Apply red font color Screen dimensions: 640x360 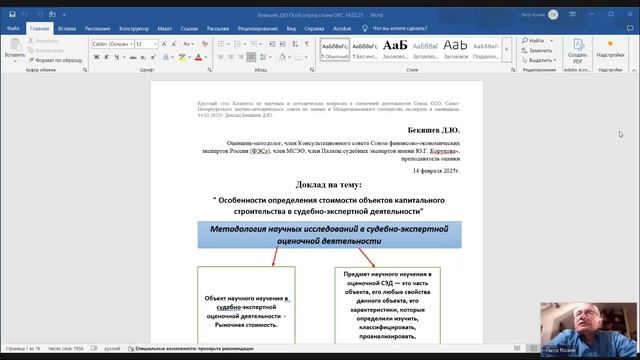(199, 57)
